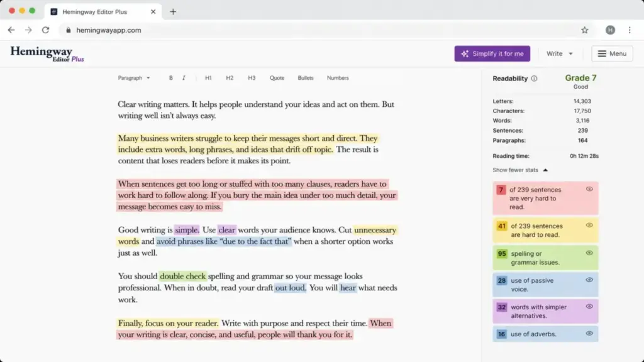Screen dimensions: 644x362
Task: Click blue highlighted word "hear"
Action: 348,288
